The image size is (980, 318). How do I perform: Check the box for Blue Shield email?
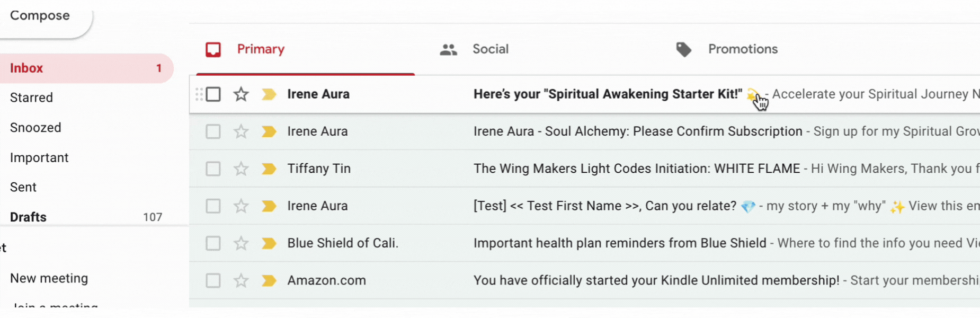(x=213, y=243)
